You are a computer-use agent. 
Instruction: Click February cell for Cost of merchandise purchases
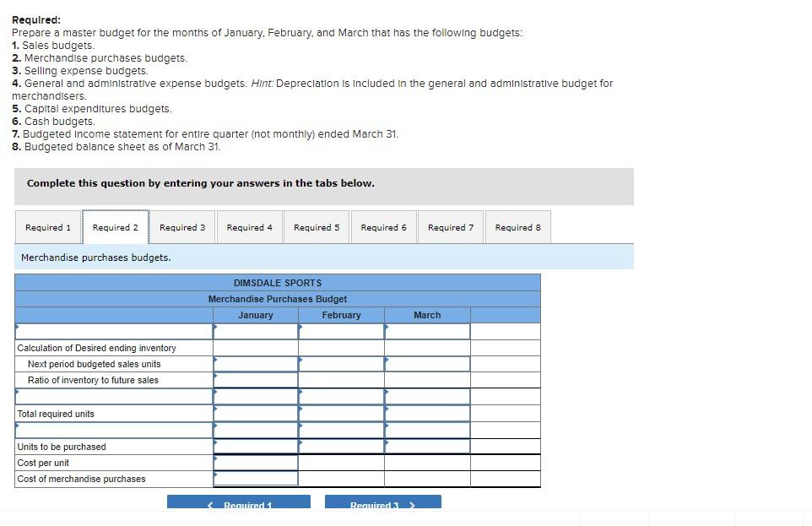pyautogui.click(x=341, y=479)
